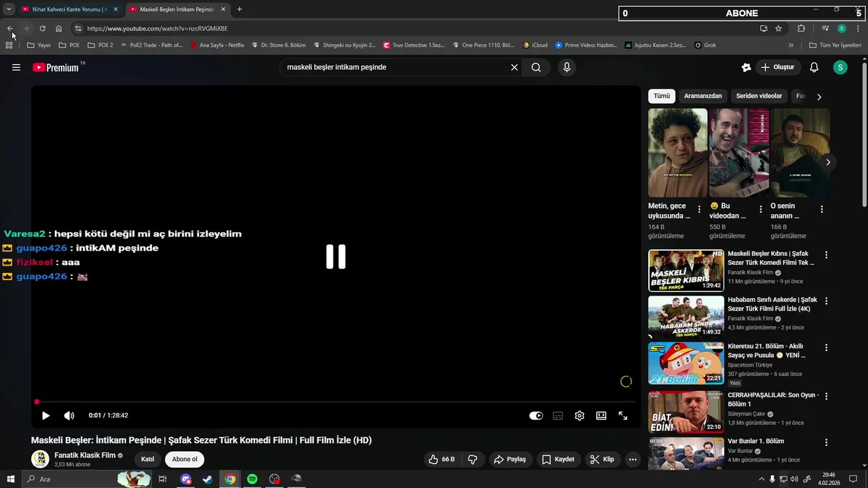Image resolution: width=868 pixels, height=488 pixels.
Task: Open more actions under the video
Action: (633, 459)
